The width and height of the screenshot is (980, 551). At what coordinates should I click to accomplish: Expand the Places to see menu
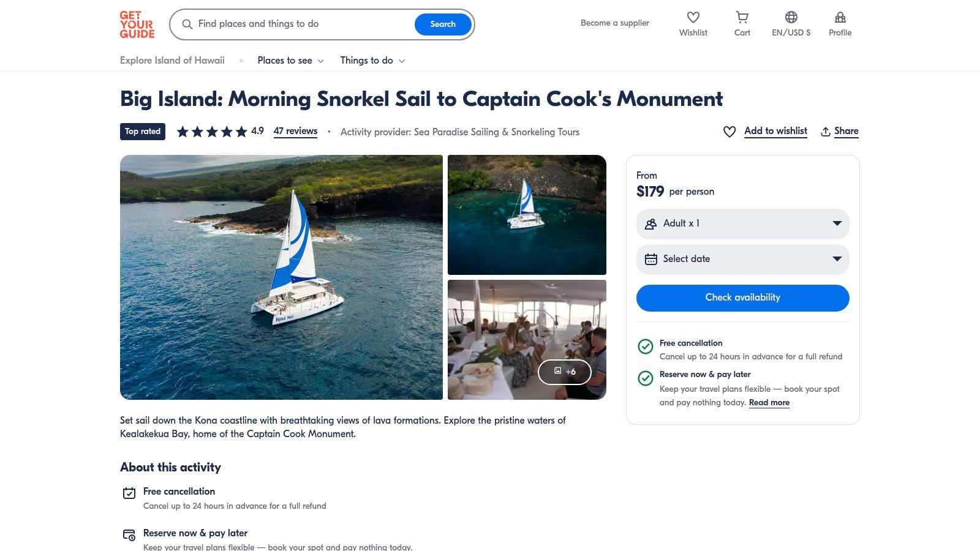290,61
